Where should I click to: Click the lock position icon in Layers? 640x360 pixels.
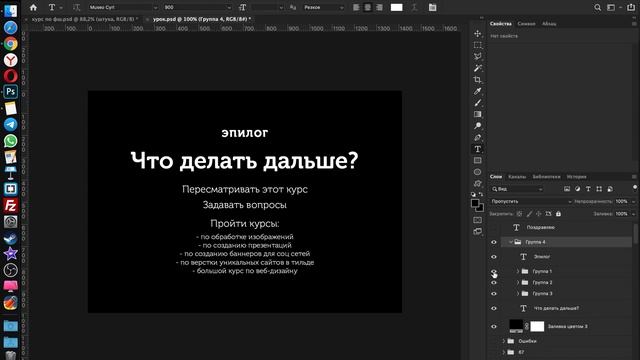539,213
